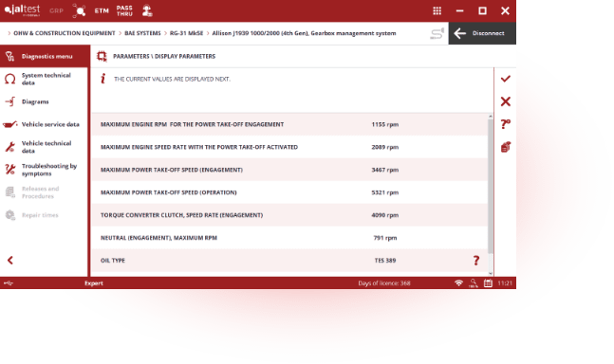
Task: Open Diagnostics menu
Action: (x=45, y=56)
